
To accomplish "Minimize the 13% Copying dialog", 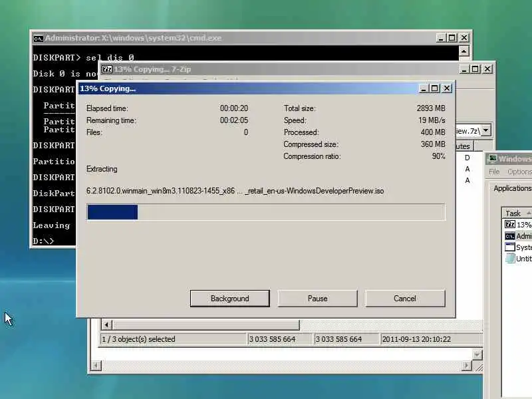I will tap(423, 88).
